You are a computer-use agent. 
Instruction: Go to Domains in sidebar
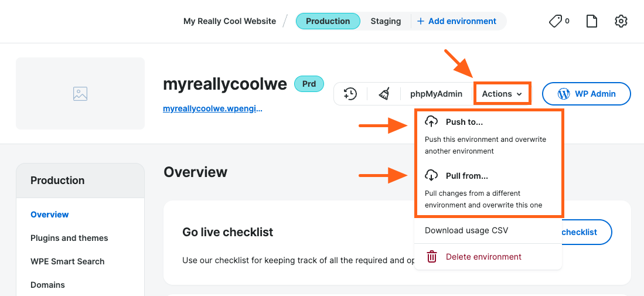coord(47,285)
